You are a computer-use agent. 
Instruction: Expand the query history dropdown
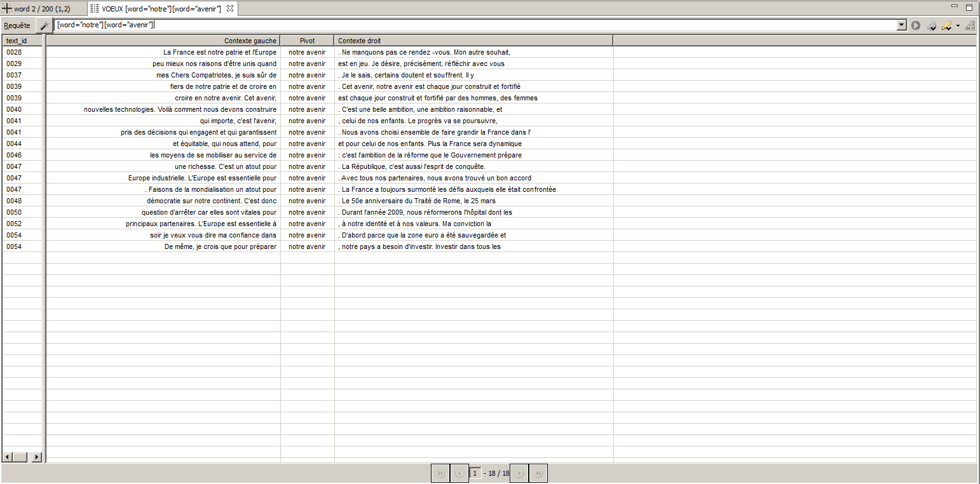tap(901, 25)
